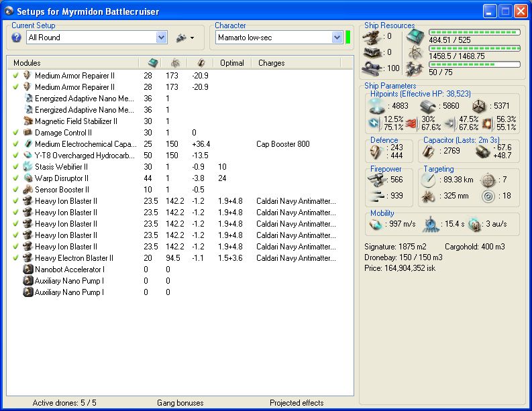Click the Heavy Electron Blaster II icon
The image size is (532, 411).
28,258
